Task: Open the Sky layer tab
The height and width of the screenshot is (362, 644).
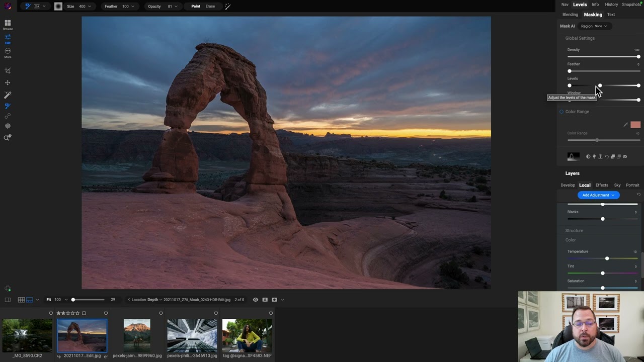Action: [x=617, y=185]
